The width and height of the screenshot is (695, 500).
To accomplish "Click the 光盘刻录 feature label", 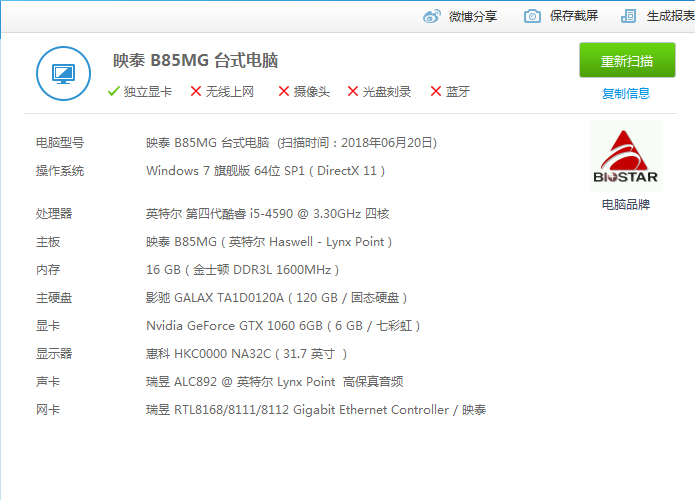I will pyautogui.click(x=387, y=92).
